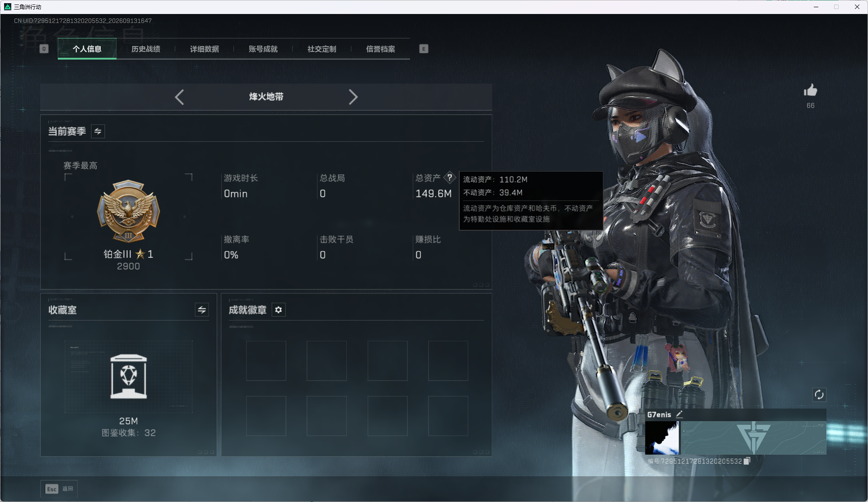Click the collection room display case icon
The height and width of the screenshot is (502, 868).
pyautogui.click(x=129, y=376)
